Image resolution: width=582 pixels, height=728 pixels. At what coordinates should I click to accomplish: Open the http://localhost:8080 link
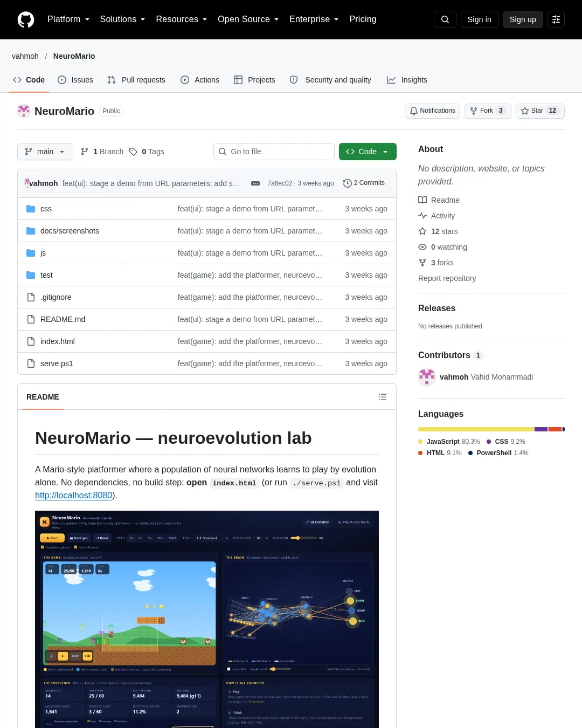point(74,495)
